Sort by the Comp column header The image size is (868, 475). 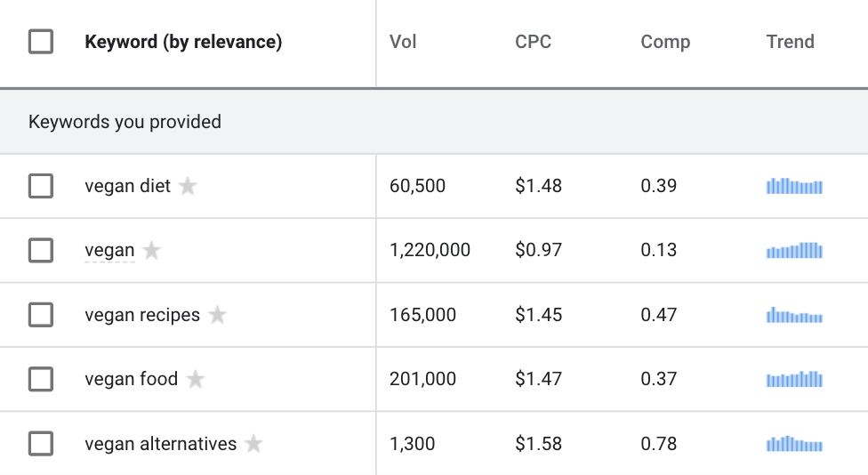pos(665,42)
